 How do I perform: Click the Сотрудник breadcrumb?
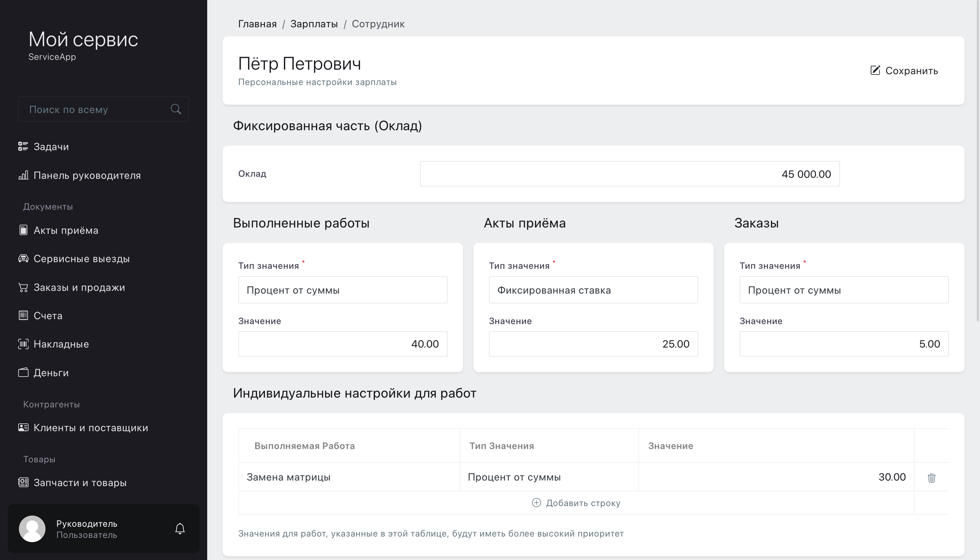(x=378, y=24)
